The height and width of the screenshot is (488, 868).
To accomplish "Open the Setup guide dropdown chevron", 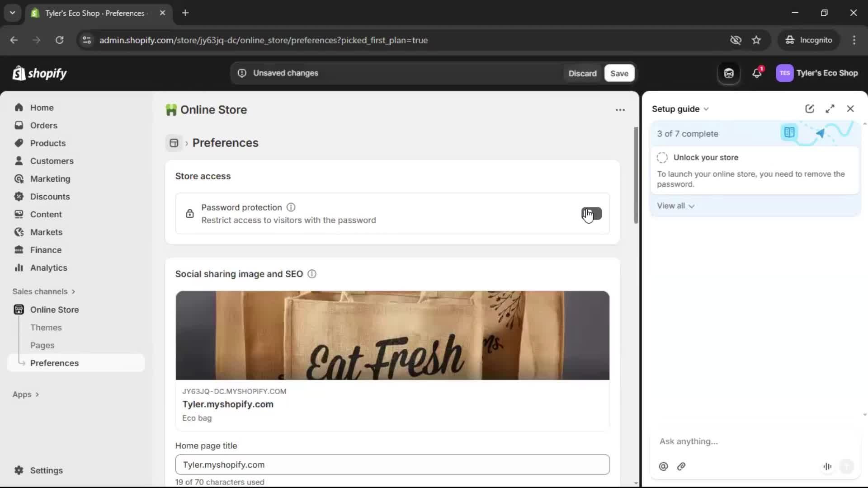I will click(707, 108).
